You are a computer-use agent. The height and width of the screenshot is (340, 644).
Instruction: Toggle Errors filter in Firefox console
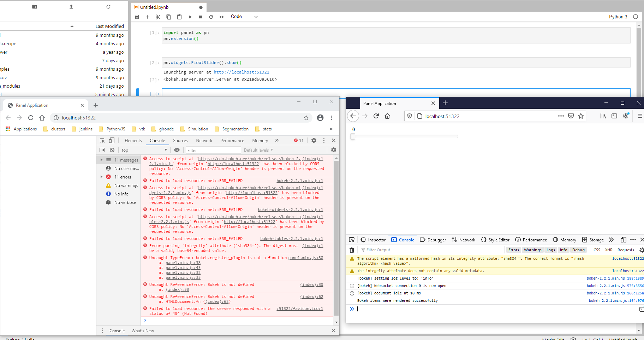[514, 250]
